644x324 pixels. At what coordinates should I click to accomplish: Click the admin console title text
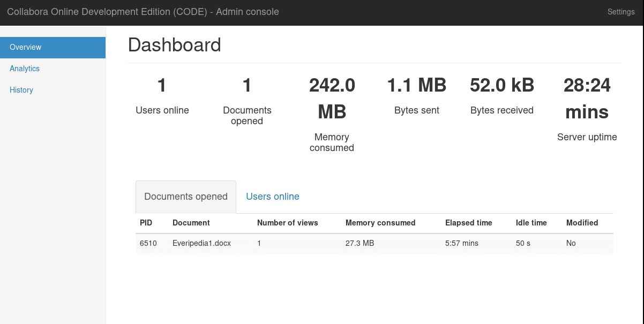(x=143, y=12)
